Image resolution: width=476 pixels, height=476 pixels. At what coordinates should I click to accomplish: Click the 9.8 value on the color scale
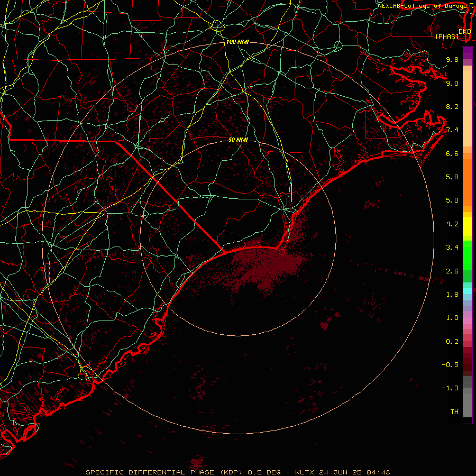[452, 59]
